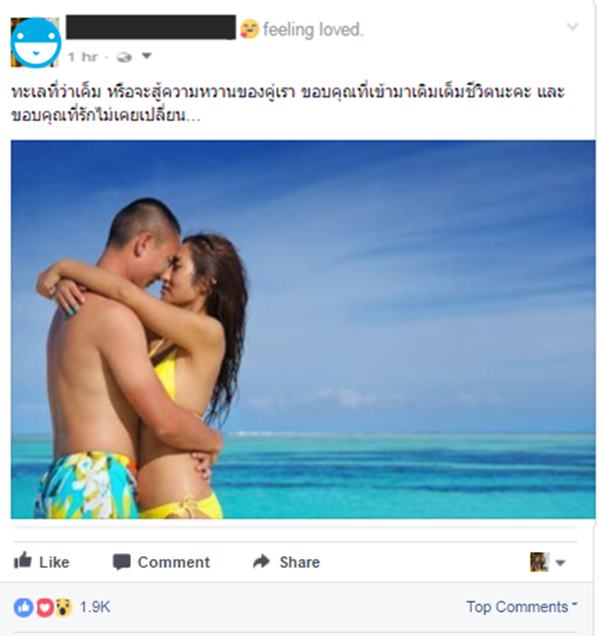Image resolution: width=600 pixels, height=636 pixels.
Task: Click the blue Like reaction icon
Action: coord(24,607)
